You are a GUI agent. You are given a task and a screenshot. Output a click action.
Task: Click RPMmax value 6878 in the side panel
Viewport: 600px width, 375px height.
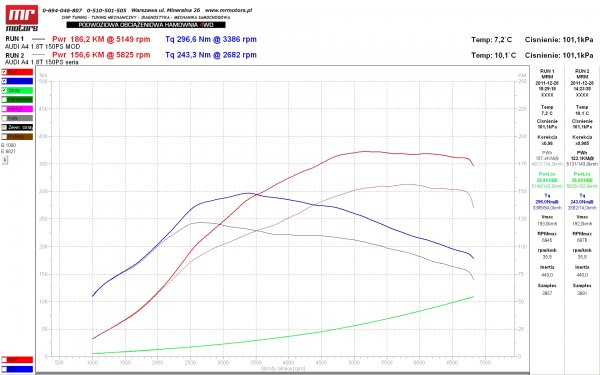582,240
